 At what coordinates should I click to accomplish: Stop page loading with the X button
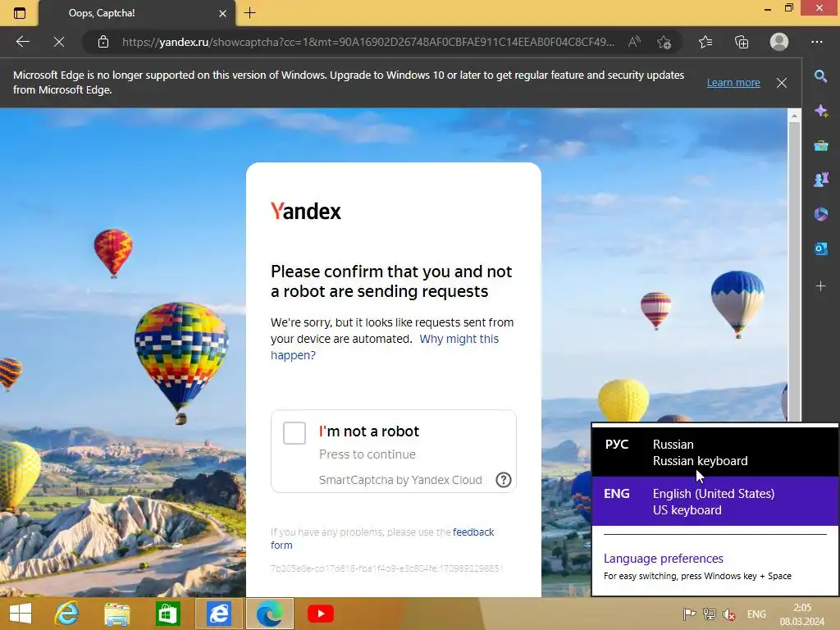pos(59,42)
